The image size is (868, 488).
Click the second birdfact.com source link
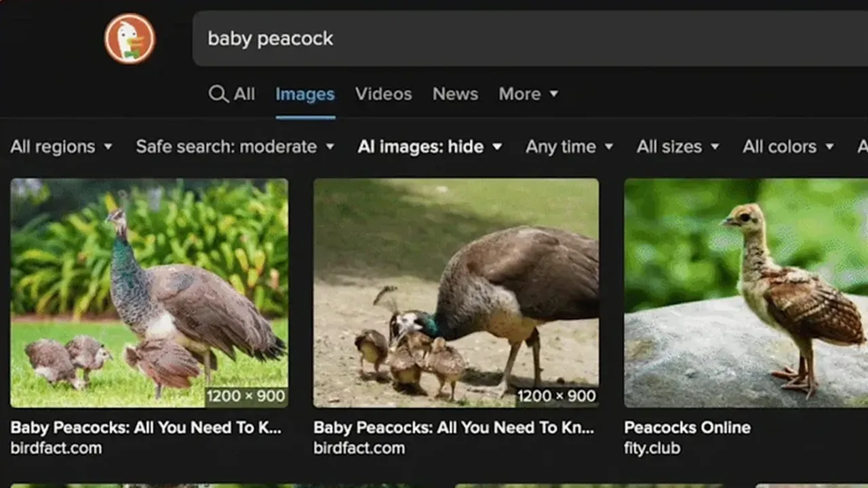tap(359, 448)
